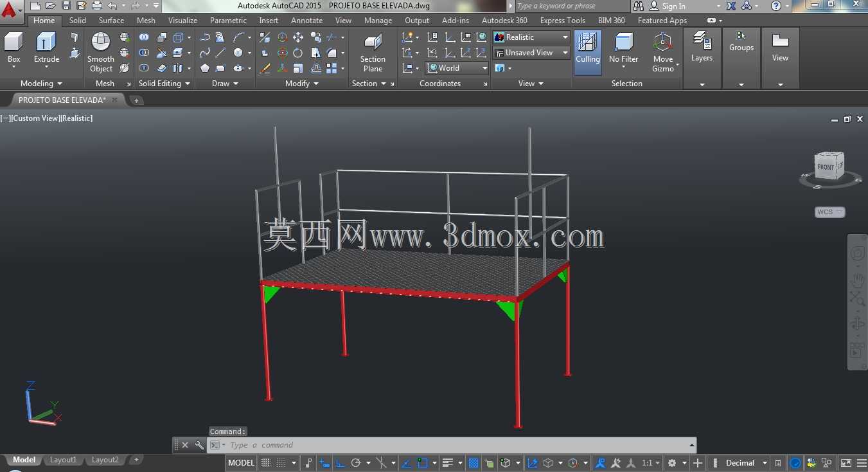Open the Decimal units dropdown
The height and width of the screenshot is (472, 868).
[746, 463]
